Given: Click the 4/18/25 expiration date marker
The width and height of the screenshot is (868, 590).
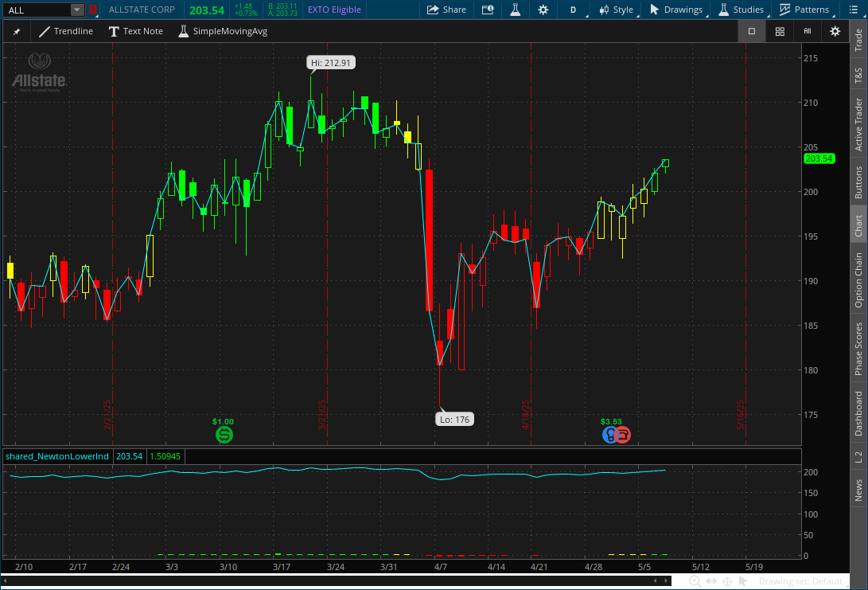Looking at the screenshot, I should point(526,414).
